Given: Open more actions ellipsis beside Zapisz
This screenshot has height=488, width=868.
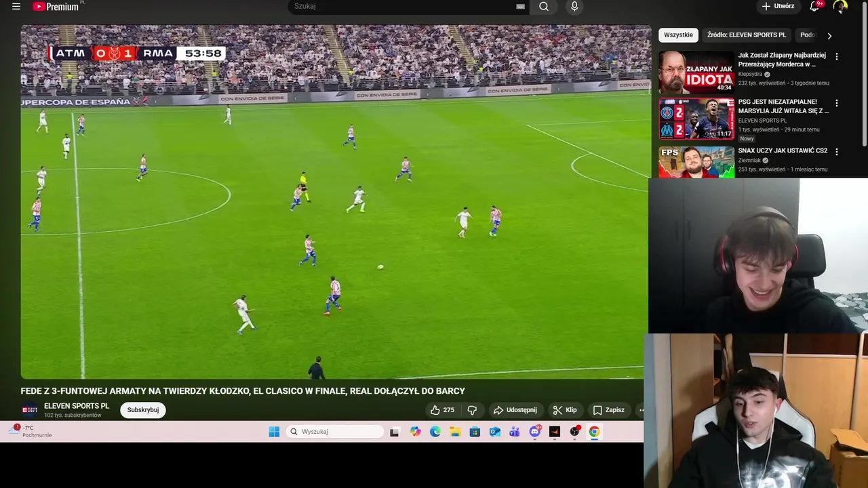Looking at the screenshot, I should [640, 410].
